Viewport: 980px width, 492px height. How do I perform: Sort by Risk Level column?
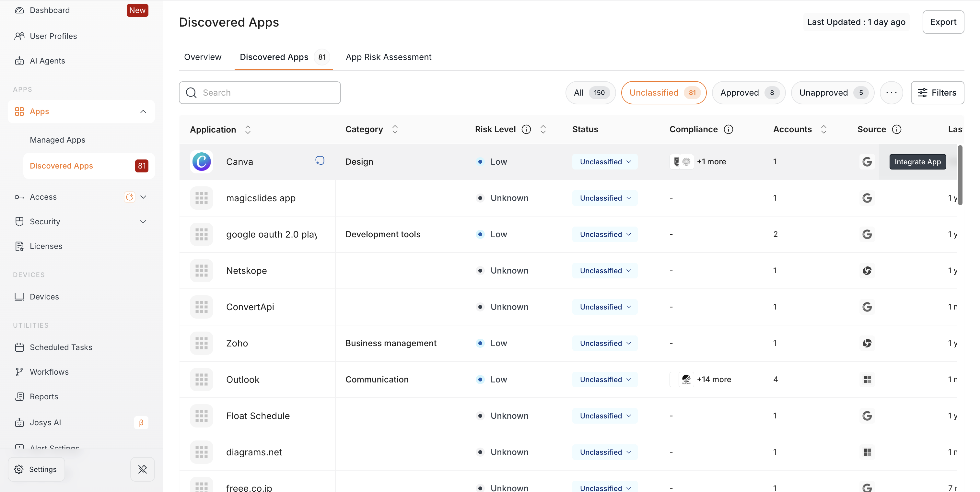coord(543,129)
